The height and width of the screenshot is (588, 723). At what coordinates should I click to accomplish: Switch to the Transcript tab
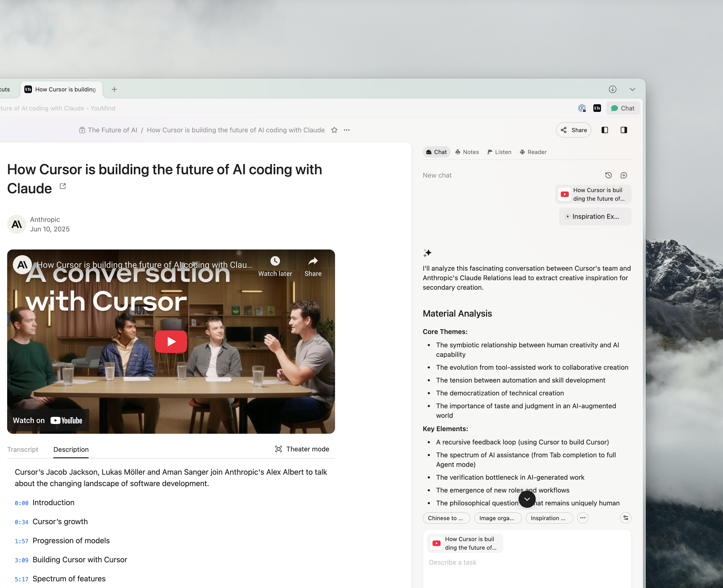22,449
